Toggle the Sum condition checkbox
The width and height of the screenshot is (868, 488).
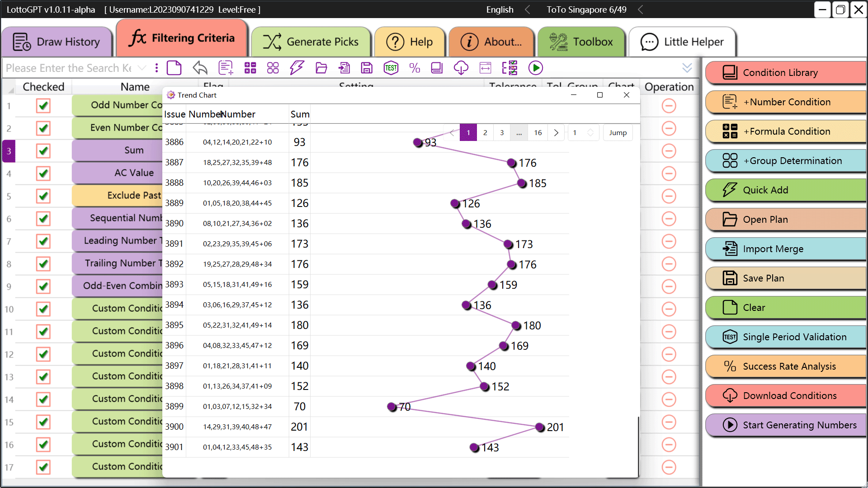[43, 151]
